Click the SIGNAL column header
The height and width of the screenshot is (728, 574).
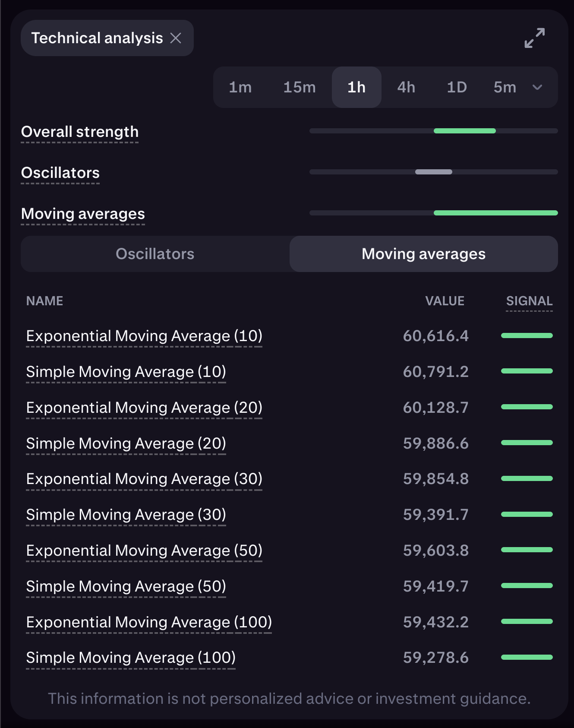(x=529, y=301)
